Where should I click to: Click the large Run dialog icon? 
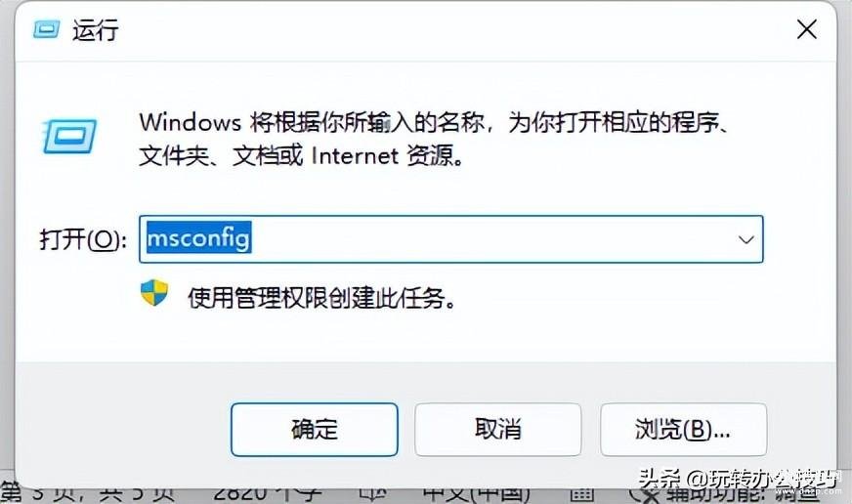tap(70, 136)
